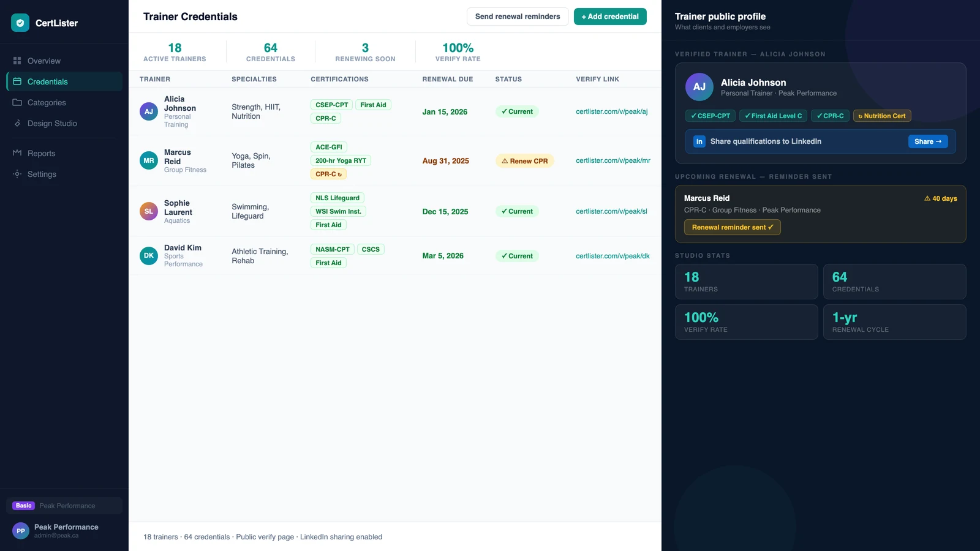Image resolution: width=980 pixels, height=551 pixels.
Task: Click the Nutrition Cert badge in profile
Action: pos(882,116)
